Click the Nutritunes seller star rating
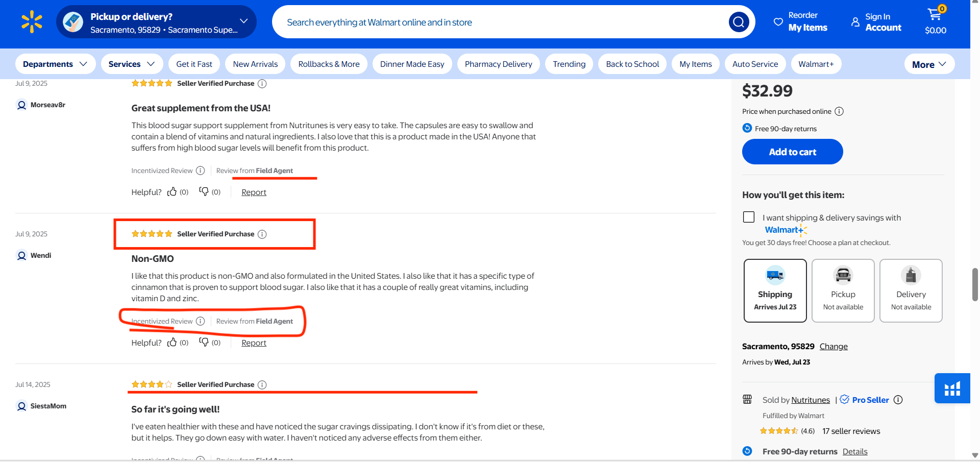This screenshot has height=462, width=980. [779, 431]
